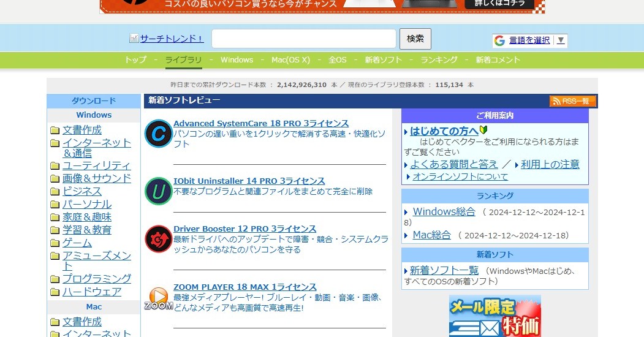Click the search text input field
This screenshot has width=644, height=337.
click(x=304, y=39)
